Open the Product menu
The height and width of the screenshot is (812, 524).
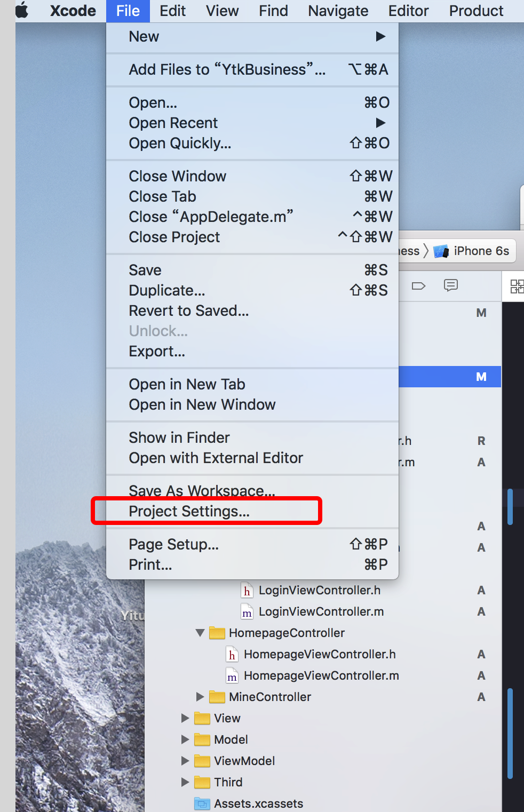click(477, 11)
